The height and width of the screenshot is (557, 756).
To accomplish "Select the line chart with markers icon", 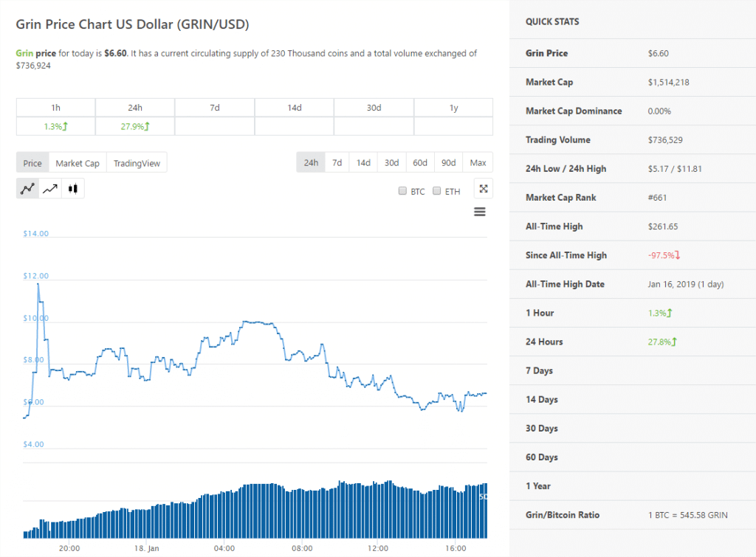I will pos(28,189).
